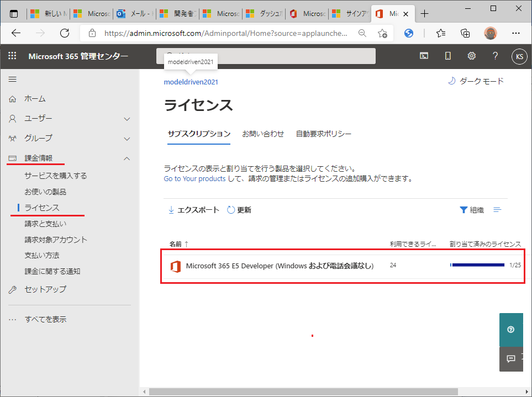Viewport: 532px width, 397px height.
Task: Open the Microsoft 365 app launcher grid
Action: (12, 56)
